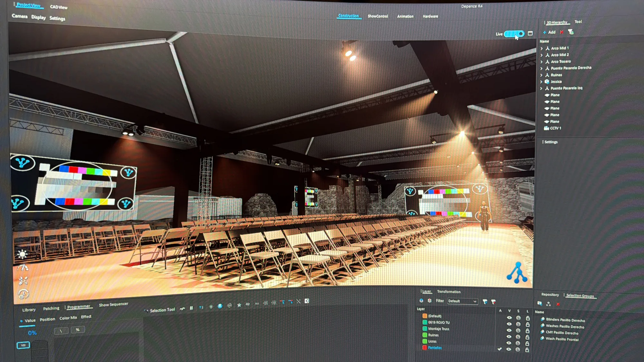Toggle the Live switch
Image resolution: width=644 pixels, height=362 pixels.
pyautogui.click(x=514, y=34)
